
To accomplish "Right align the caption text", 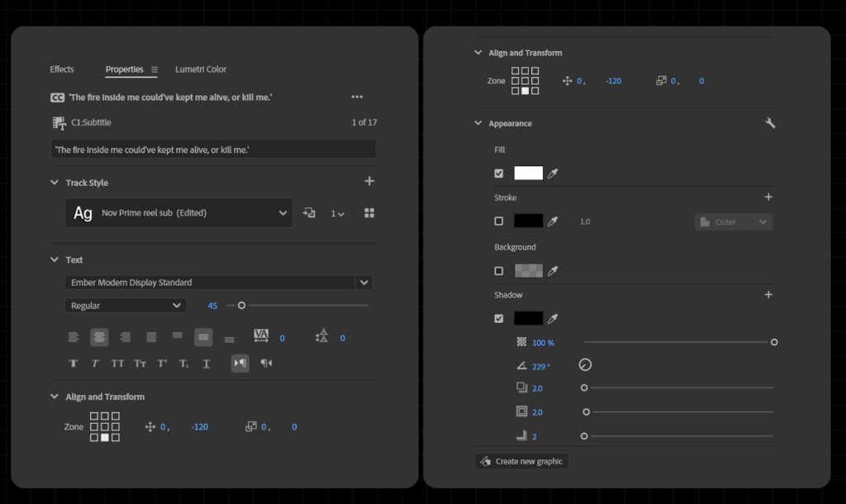I will click(x=126, y=337).
